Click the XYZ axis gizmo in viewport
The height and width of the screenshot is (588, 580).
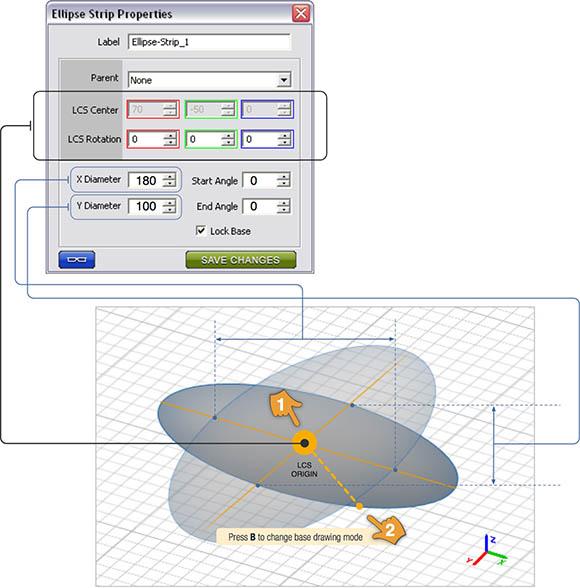pos(487,550)
